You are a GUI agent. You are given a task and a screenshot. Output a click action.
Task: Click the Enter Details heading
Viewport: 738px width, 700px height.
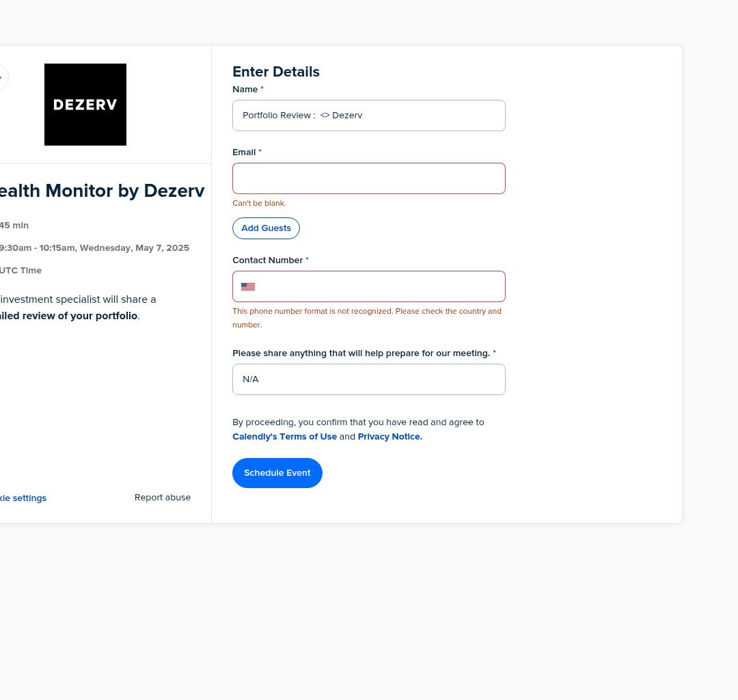(276, 72)
